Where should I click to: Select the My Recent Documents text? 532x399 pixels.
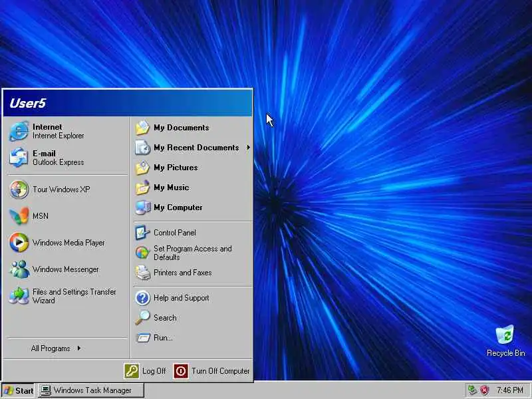coord(196,148)
